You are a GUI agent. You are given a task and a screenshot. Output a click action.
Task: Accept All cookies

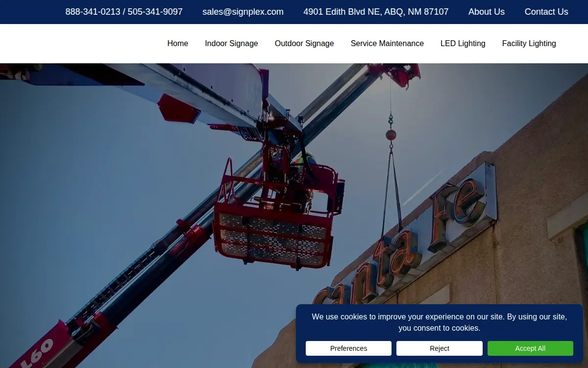pos(530,348)
